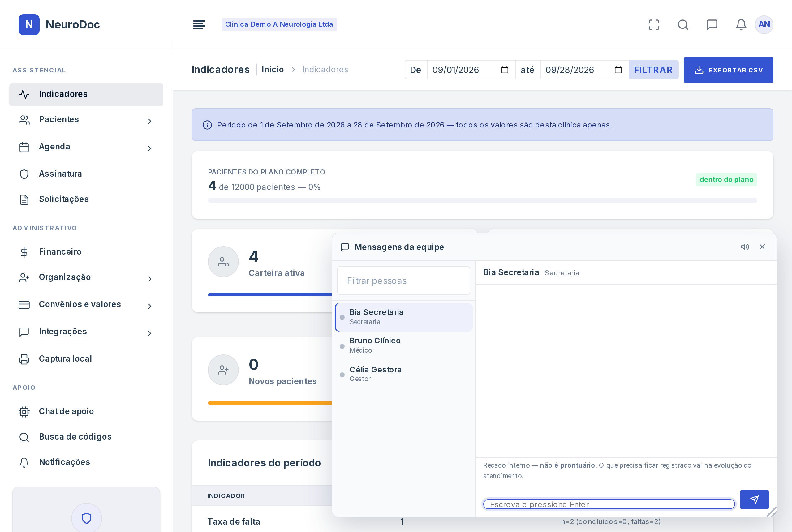This screenshot has height=532, width=792.
Task: Click the plan usage progress bar
Action: click(x=482, y=200)
